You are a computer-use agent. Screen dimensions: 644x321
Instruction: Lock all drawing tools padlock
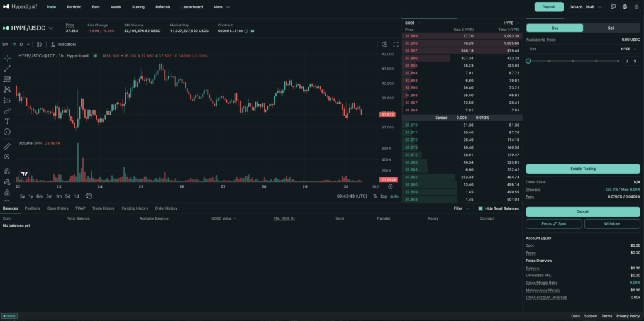click(x=7, y=193)
